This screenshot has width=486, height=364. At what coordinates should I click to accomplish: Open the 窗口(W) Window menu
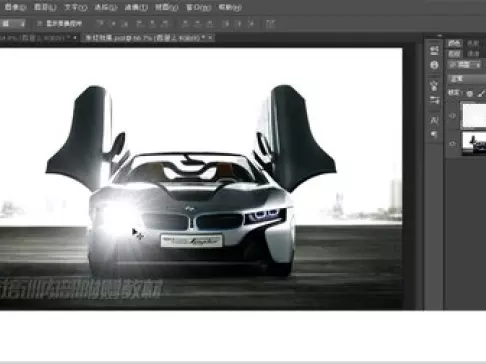click(199, 7)
